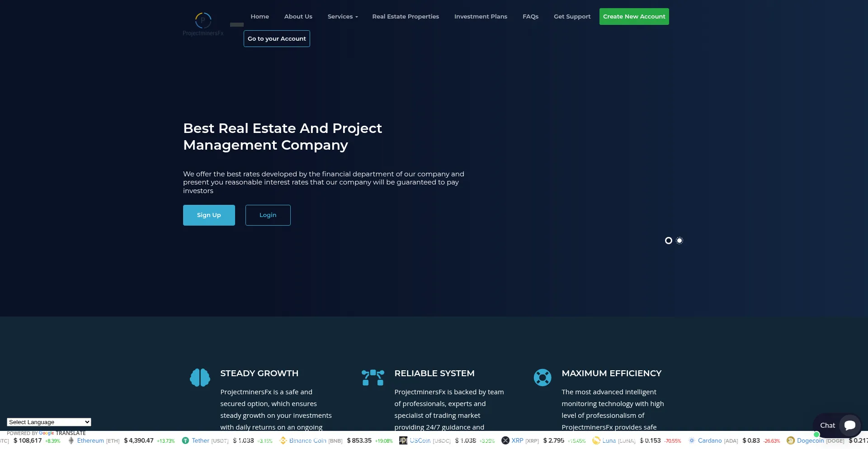The width and height of the screenshot is (868, 449).
Task: Open Get Support page
Action: click(x=572, y=17)
